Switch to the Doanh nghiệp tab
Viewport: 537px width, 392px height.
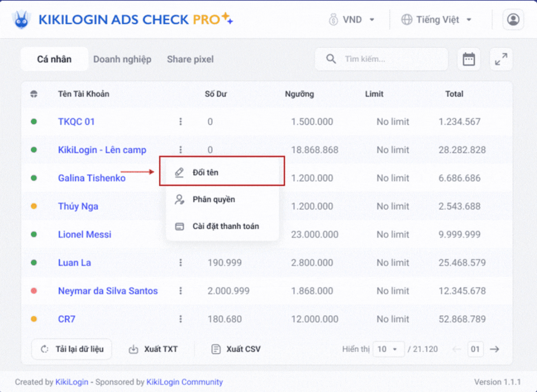click(122, 59)
